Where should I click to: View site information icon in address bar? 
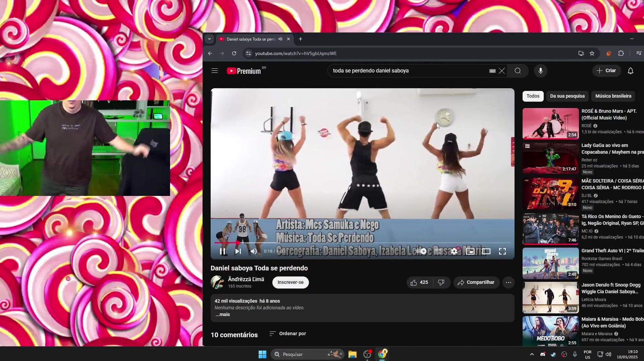[248, 53]
